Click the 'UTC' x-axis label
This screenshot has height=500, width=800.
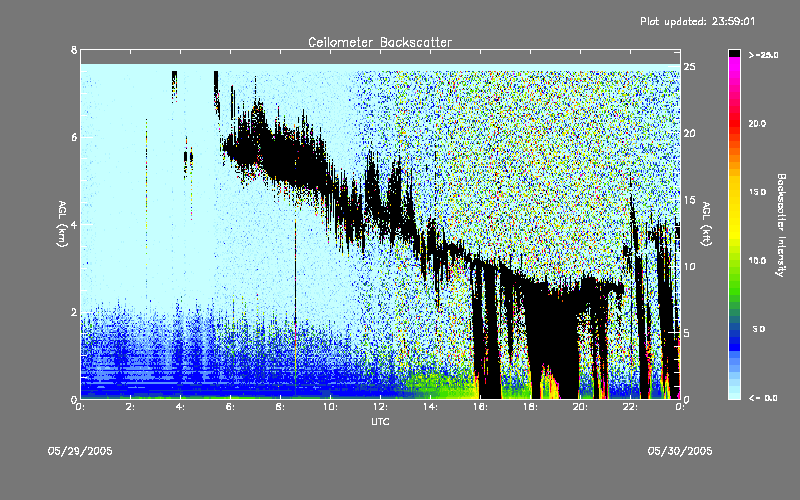click(x=380, y=421)
